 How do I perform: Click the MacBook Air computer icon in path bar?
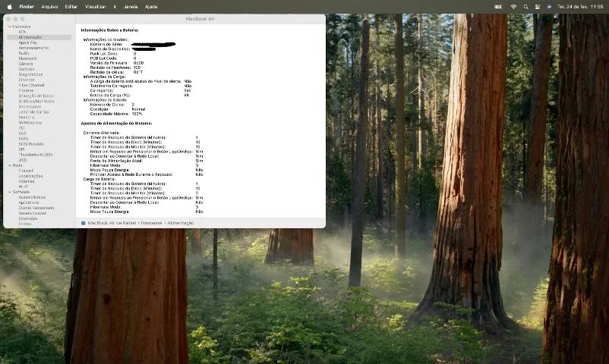[83, 223]
